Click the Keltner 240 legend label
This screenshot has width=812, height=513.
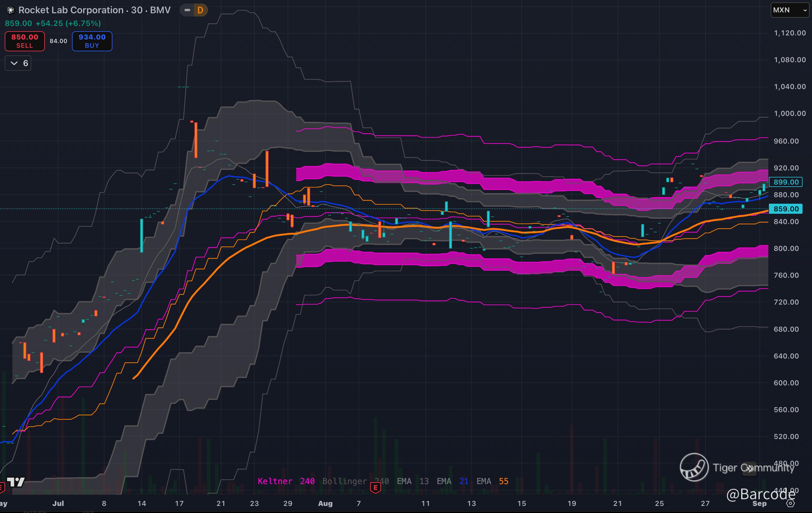pos(286,481)
